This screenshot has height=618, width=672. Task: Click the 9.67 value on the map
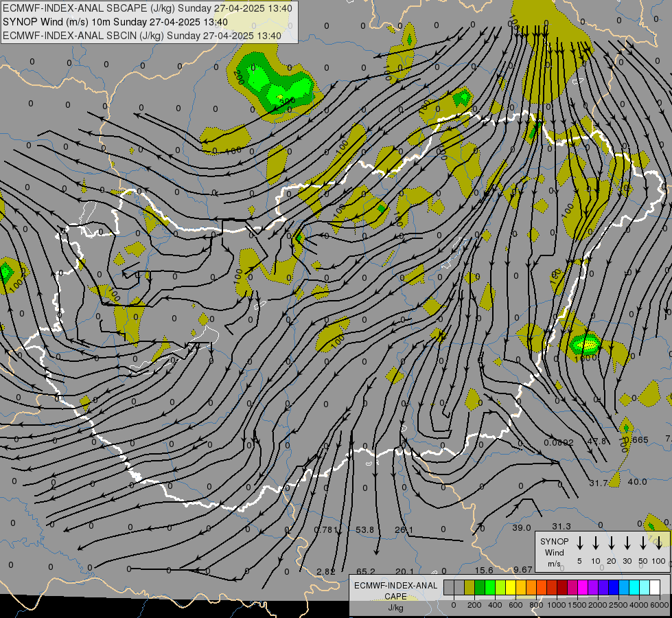click(523, 569)
